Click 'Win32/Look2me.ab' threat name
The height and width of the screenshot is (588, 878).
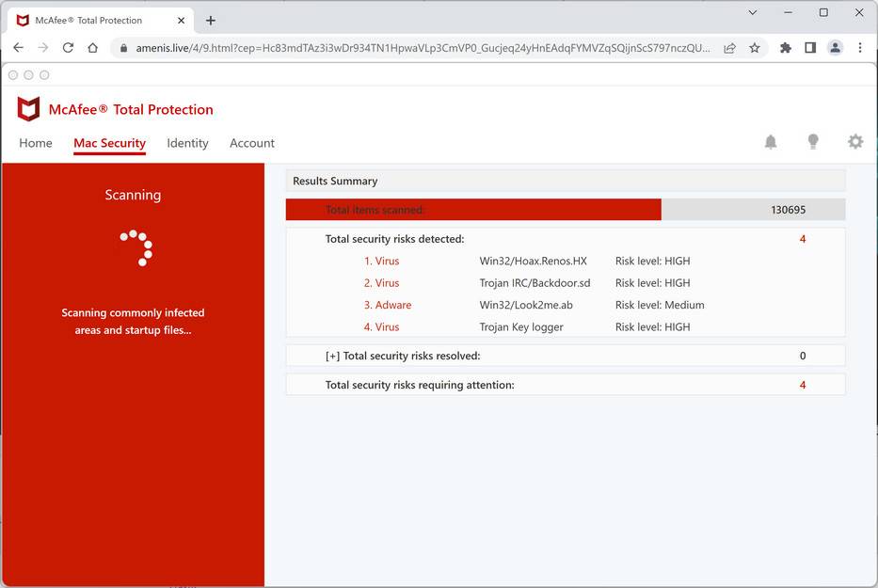pos(526,305)
